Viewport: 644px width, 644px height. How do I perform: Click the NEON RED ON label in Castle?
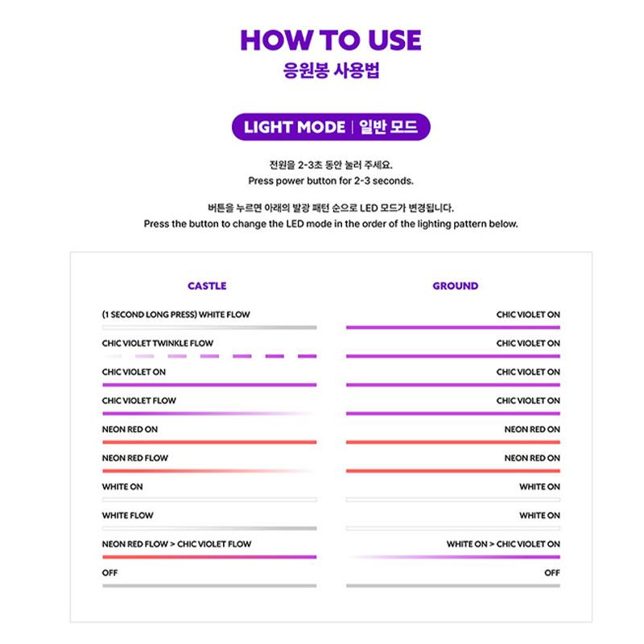click(130, 429)
